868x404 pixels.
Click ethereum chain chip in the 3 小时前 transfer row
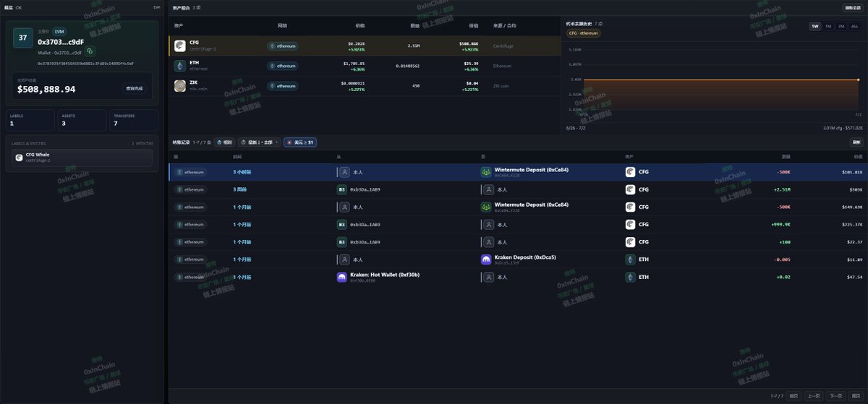191,172
